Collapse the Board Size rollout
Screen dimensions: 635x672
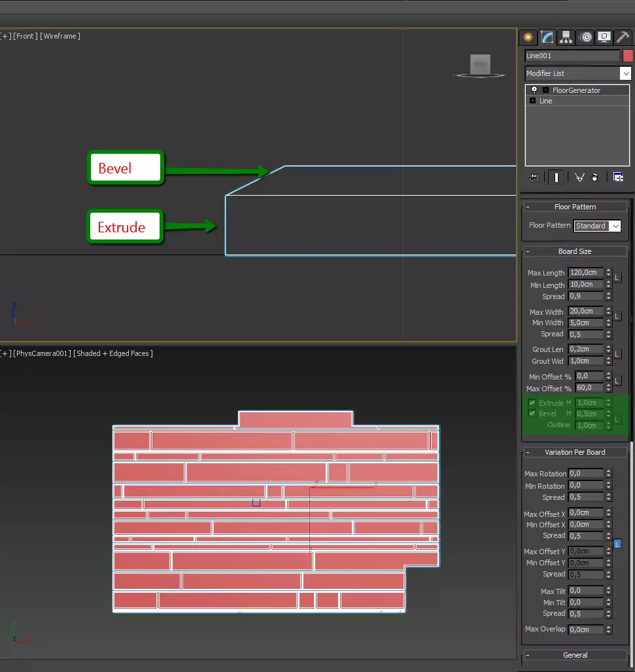pyautogui.click(x=575, y=251)
